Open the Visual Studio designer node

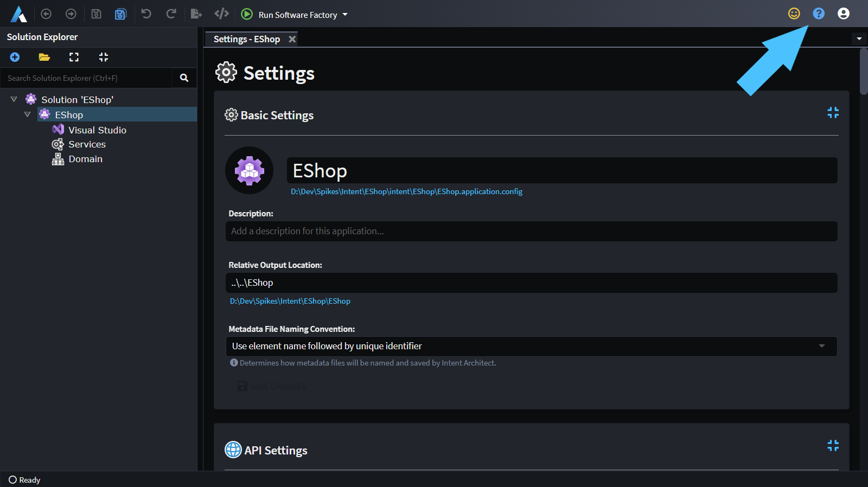(x=97, y=130)
